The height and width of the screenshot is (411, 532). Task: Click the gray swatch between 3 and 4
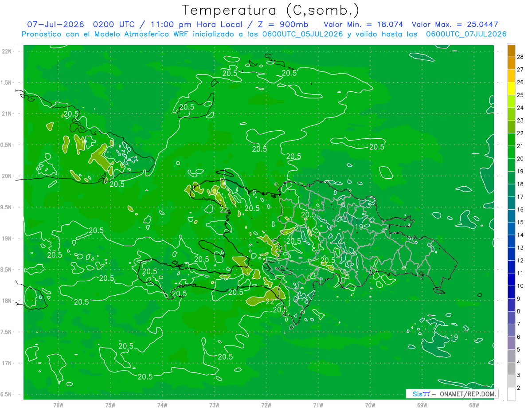point(511,369)
